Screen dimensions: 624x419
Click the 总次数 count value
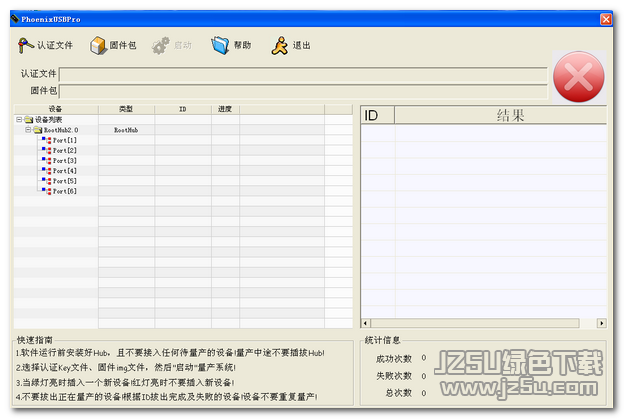pyautogui.click(x=424, y=393)
